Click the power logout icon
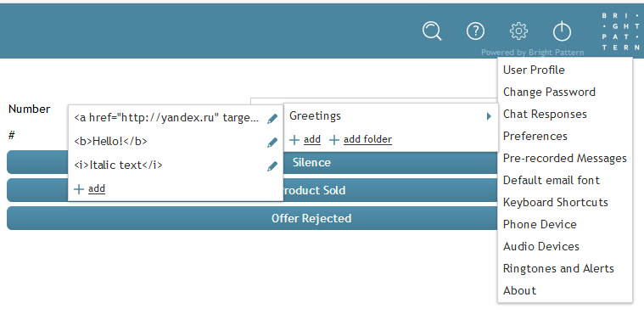 [562, 31]
